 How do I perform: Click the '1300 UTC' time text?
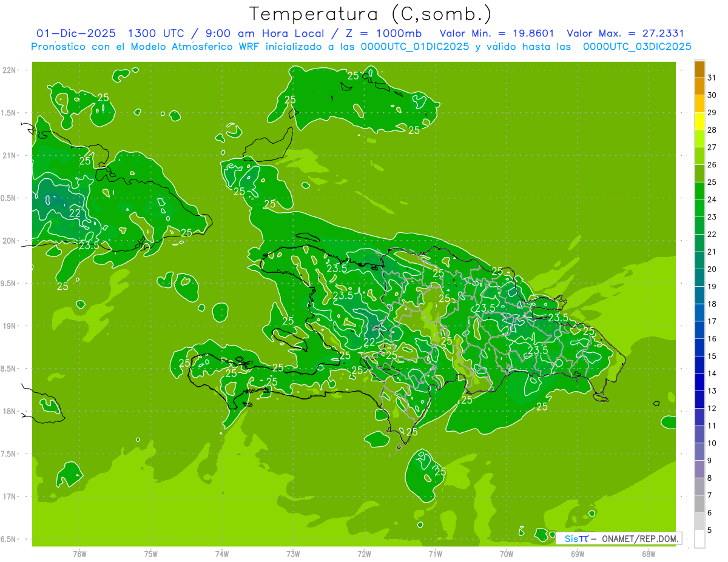coord(156,33)
